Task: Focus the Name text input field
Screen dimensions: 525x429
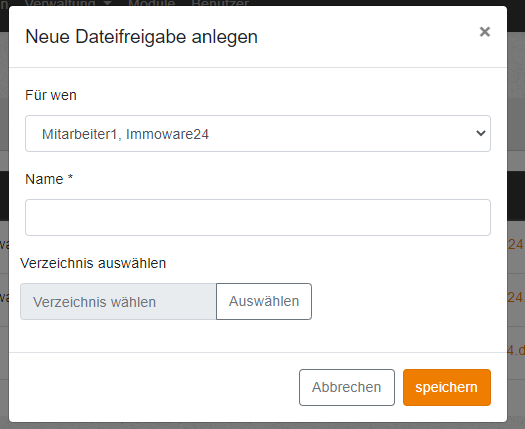Action: tap(258, 217)
